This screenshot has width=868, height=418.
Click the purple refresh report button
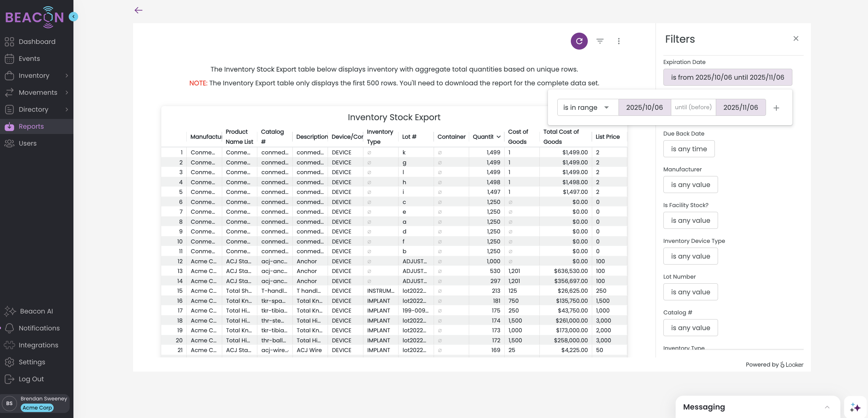pos(579,41)
